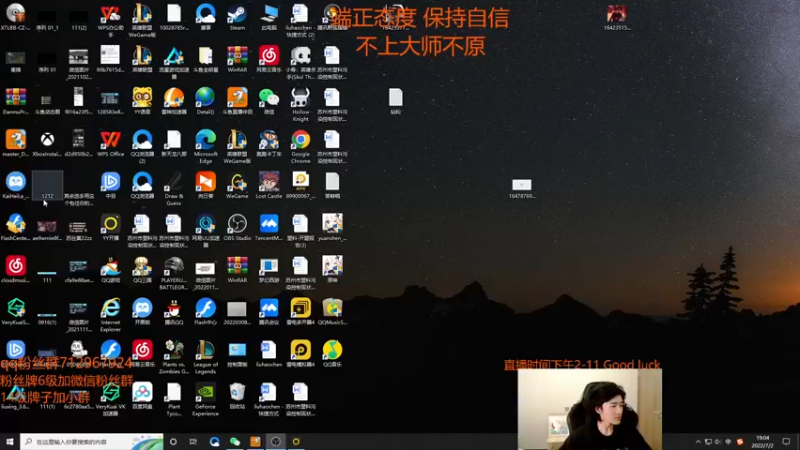Open the cloudmusic installer icon
Screen dimensions: 800x450
point(15,269)
